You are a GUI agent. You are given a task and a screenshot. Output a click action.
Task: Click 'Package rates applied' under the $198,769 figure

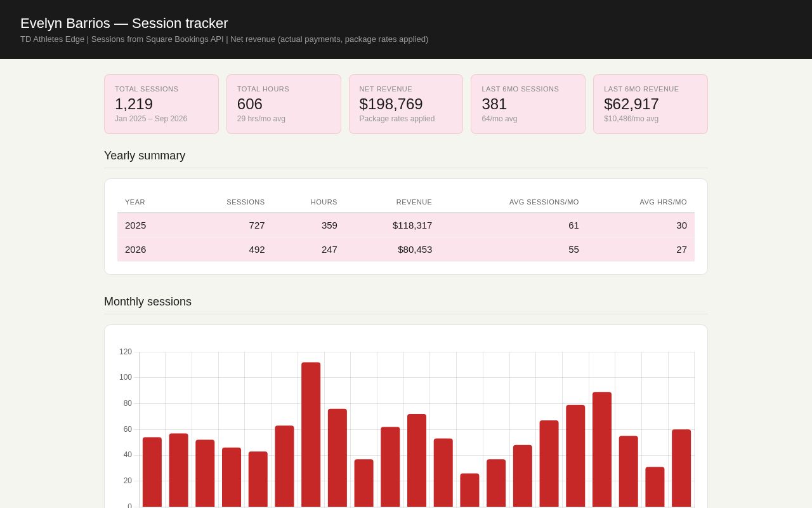[x=397, y=119]
